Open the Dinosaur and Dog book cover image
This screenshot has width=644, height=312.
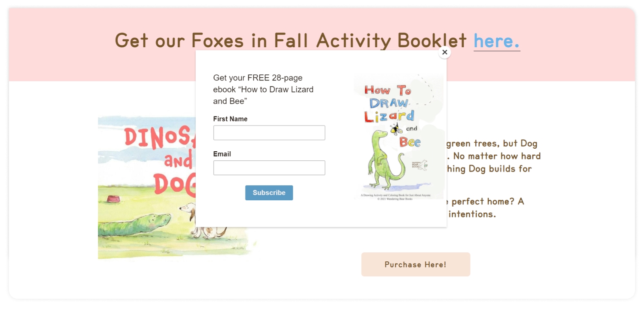pyautogui.click(x=147, y=187)
